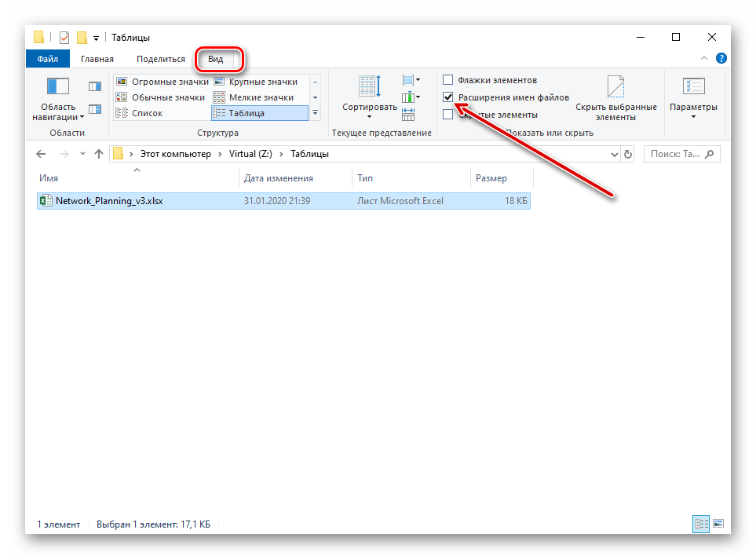Click the folder icon in title bar
Image resolution: width=756 pixels, height=559 pixels.
39,37
